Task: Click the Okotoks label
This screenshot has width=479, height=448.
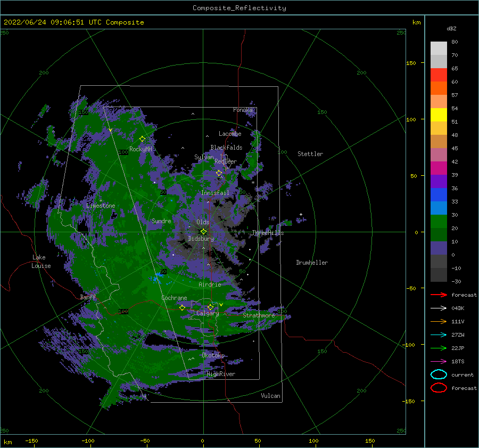Action: coord(213,355)
